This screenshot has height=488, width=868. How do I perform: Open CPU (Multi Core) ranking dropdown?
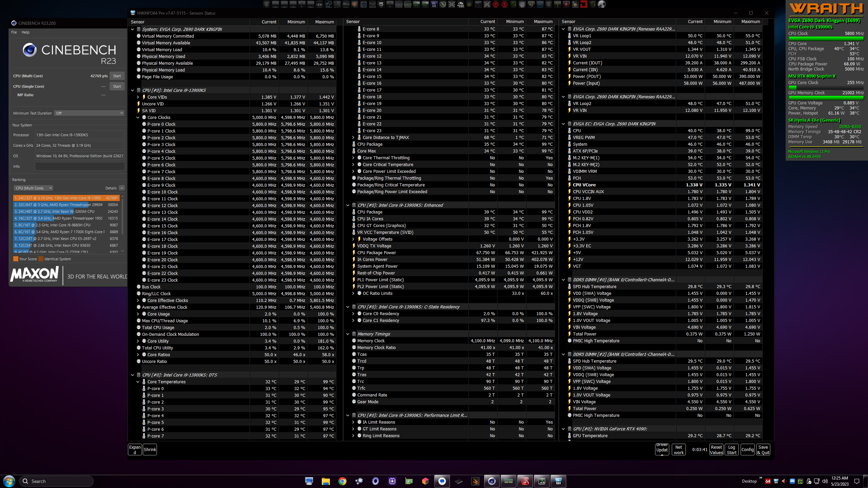33,188
